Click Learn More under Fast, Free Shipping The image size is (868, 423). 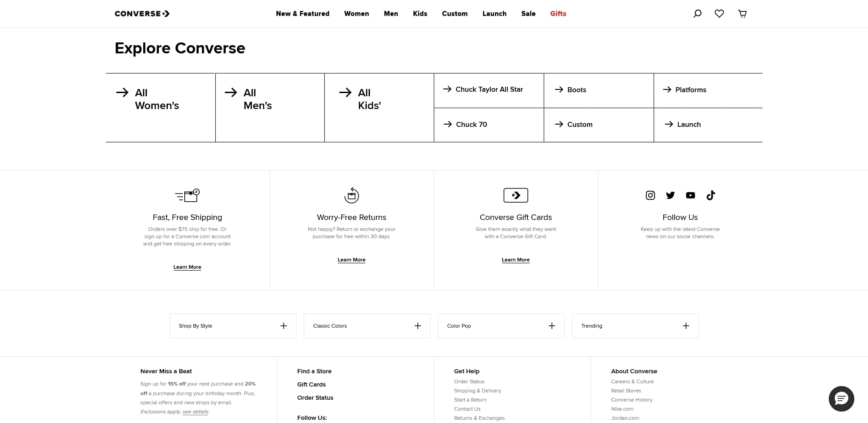[187, 267]
